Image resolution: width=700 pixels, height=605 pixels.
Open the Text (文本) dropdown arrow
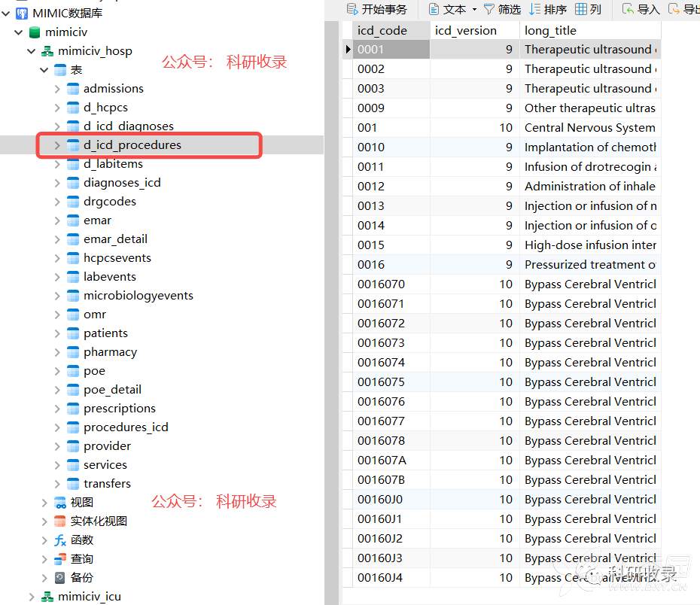[x=474, y=10]
